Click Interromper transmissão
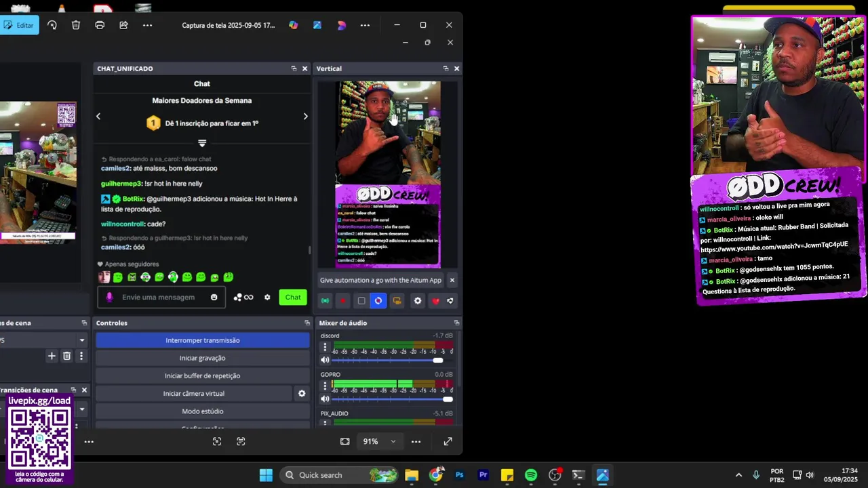Screen dimensions: 868x488 coord(203,340)
